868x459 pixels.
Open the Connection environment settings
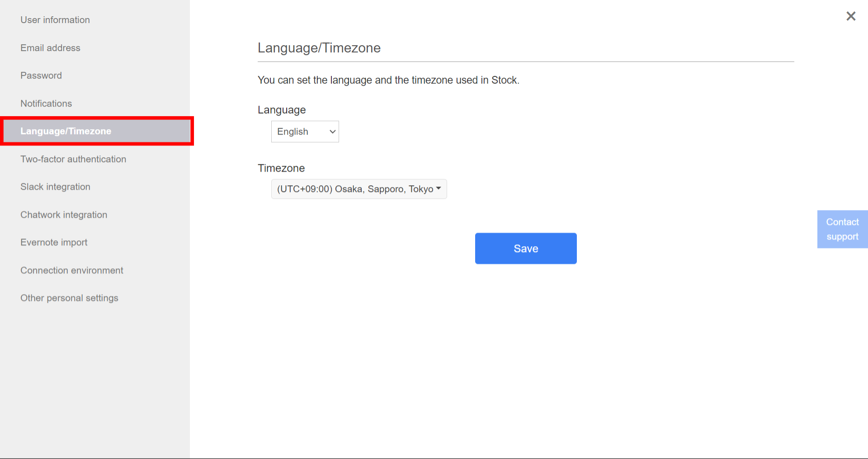[x=71, y=270]
